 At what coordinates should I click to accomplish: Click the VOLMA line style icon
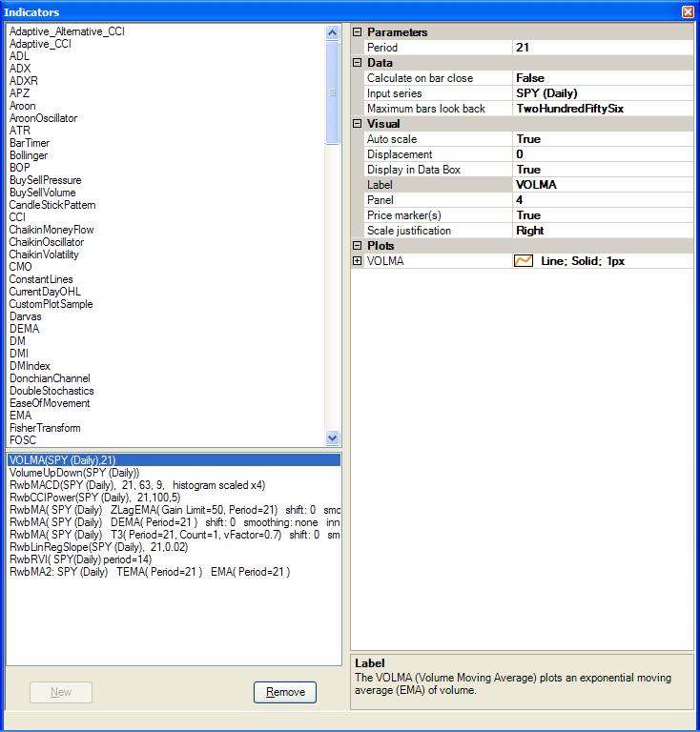point(524,261)
